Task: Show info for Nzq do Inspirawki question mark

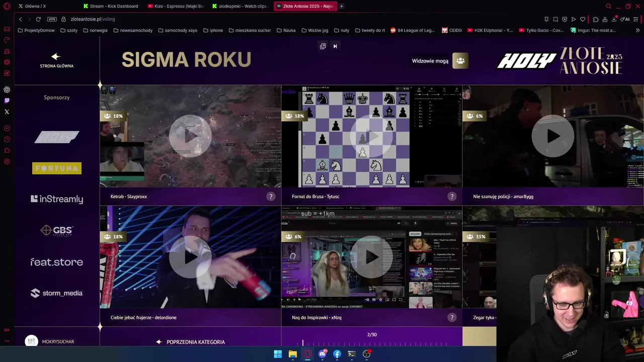Action: pyautogui.click(x=452, y=317)
